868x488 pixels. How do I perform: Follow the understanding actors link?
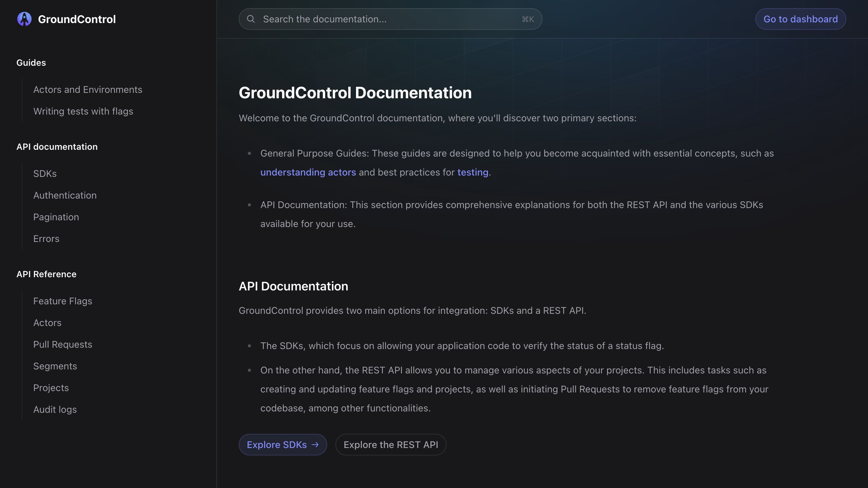pos(308,172)
